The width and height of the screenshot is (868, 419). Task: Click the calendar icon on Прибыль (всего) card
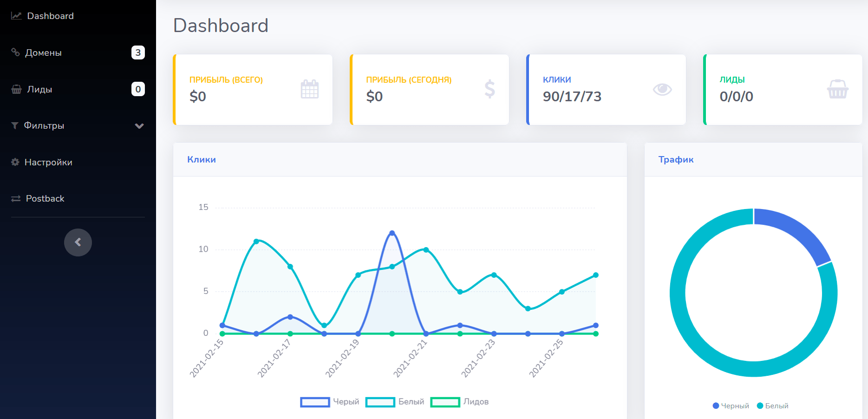(310, 89)
